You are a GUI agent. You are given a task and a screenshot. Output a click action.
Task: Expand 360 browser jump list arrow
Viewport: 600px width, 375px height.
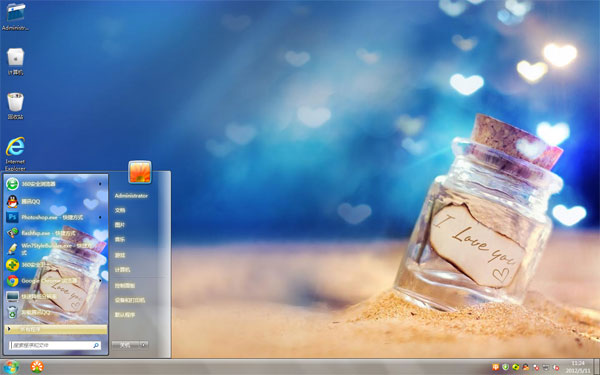[x=100, y=184]
